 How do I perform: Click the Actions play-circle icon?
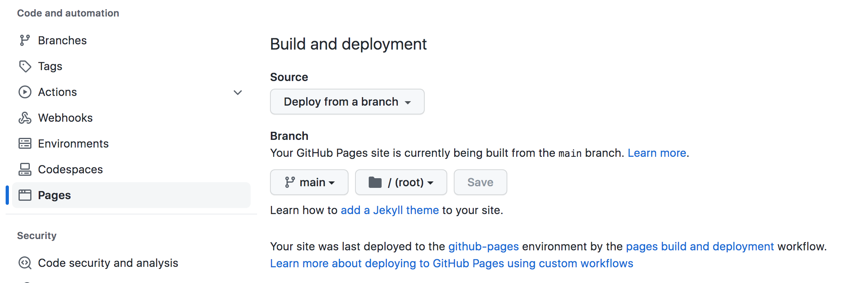pyautogui.click(x=25, y=92)
